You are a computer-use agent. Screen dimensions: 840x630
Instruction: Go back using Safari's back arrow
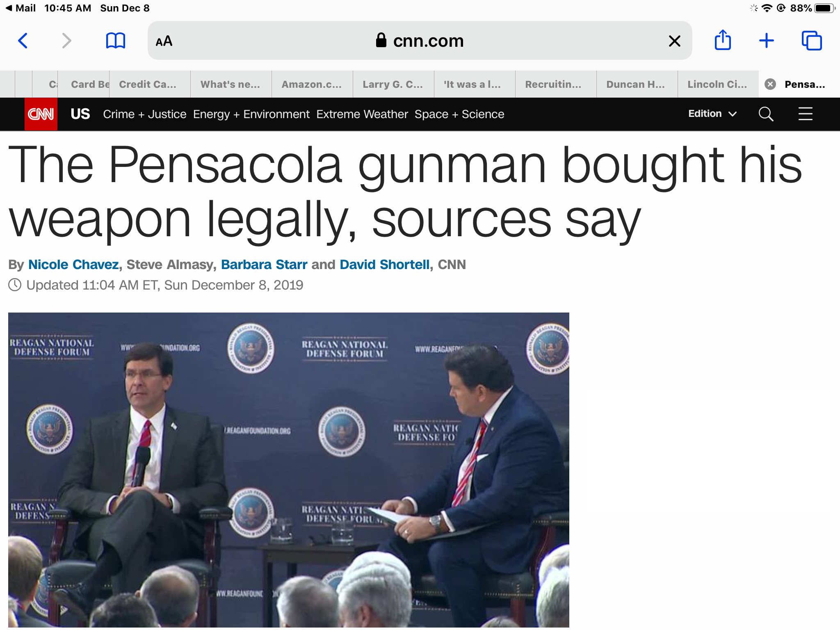pyautogui.click(x=23, y=41)
